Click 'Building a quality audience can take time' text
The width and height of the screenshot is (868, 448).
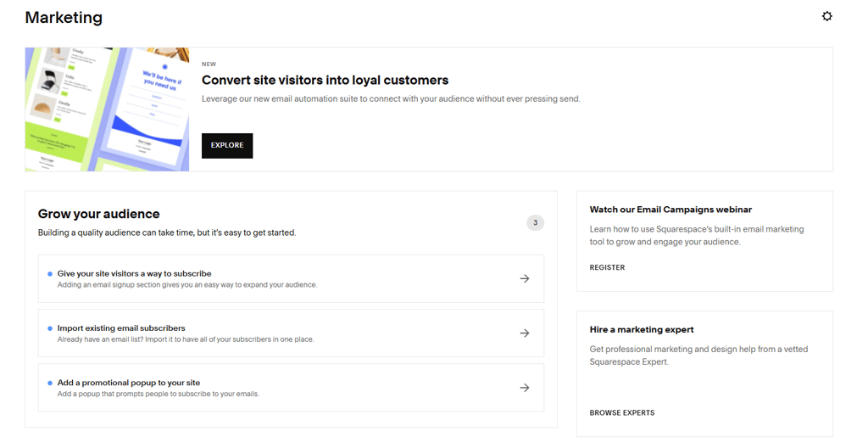[x=167, y=232]
